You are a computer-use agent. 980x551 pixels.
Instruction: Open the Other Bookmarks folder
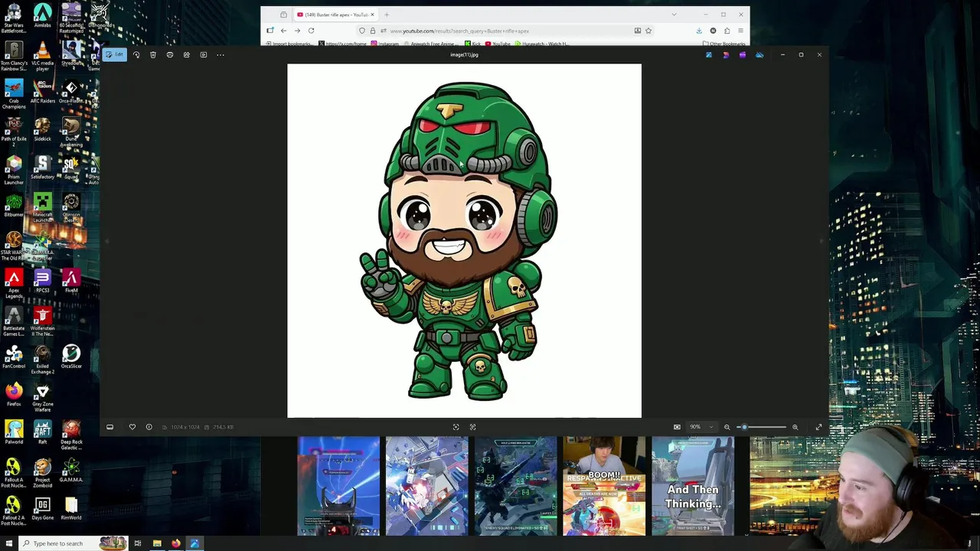point(724,44)
